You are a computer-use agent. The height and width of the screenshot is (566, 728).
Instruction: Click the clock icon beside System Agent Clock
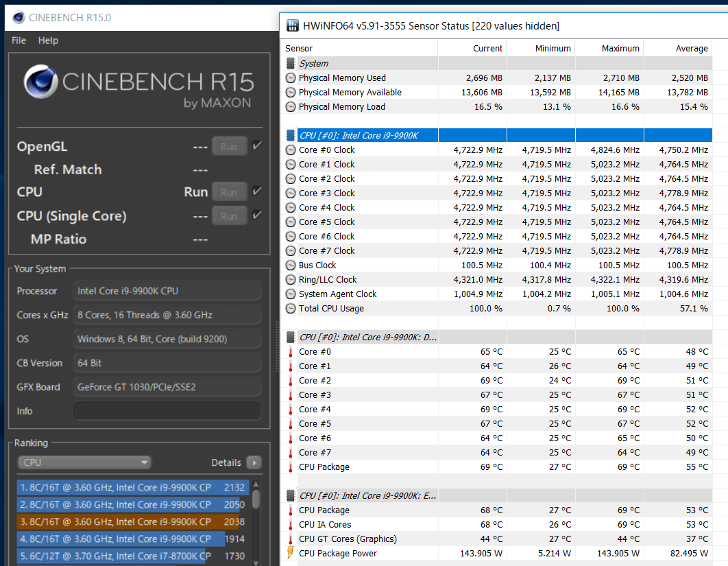291,294
